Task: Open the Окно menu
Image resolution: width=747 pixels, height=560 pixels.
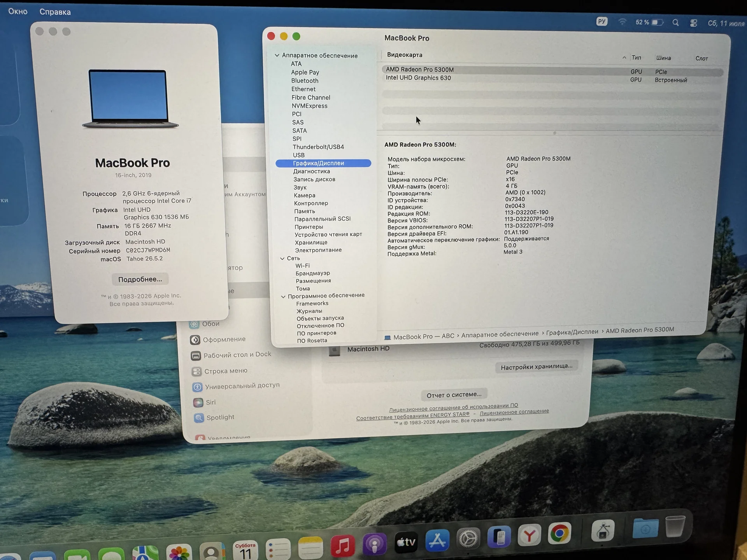Action: pyautogui.click(x=18, y=11)
